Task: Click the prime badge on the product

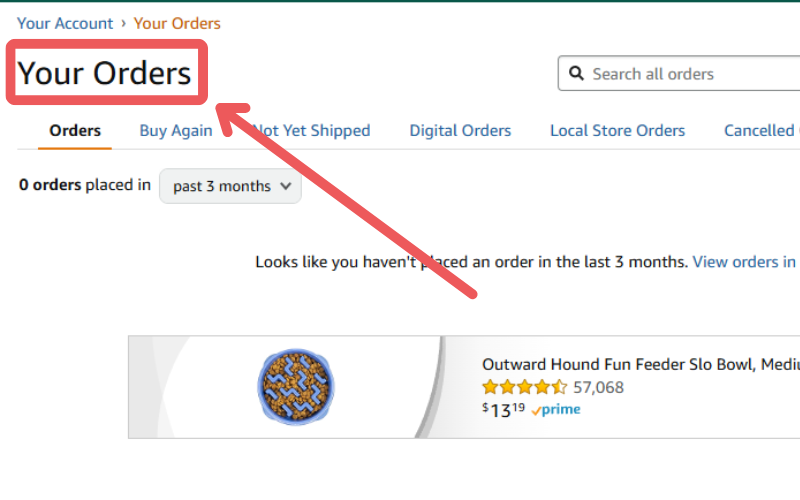Action: click(556, 410)
